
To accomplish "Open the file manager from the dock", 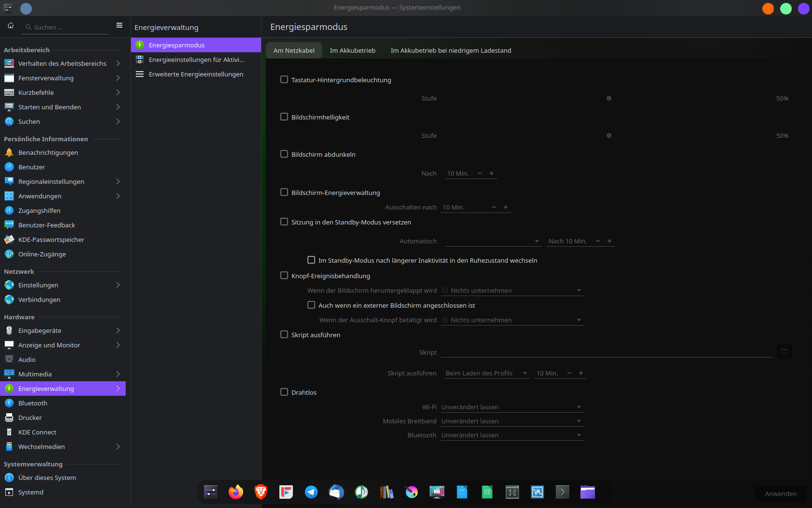I will 587,492.
